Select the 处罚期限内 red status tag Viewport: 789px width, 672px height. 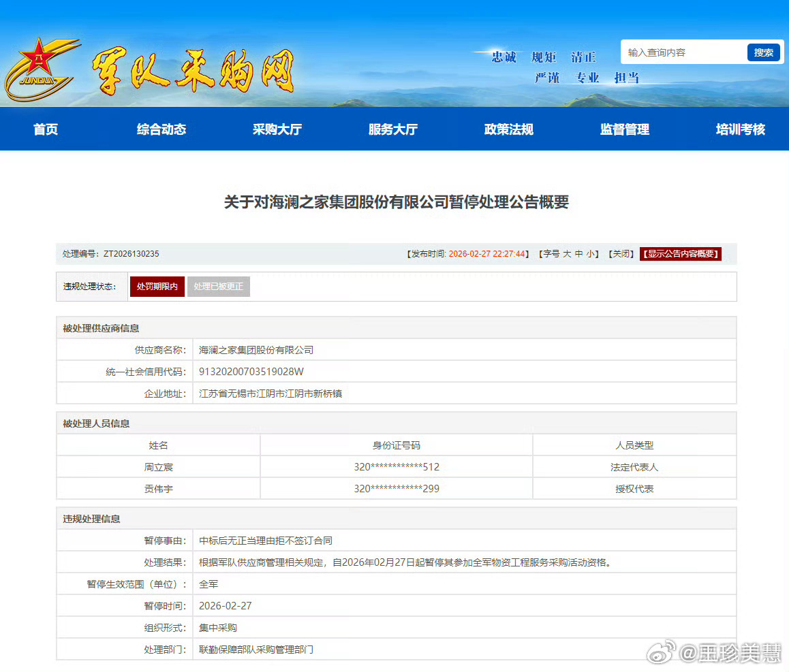[157, 287]
